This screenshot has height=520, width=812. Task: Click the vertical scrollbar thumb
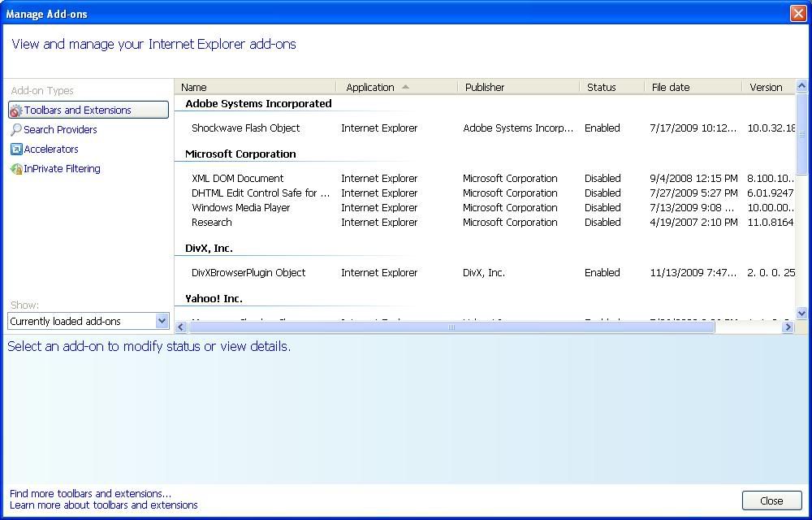pyautogui.click(x=801, y=133)
